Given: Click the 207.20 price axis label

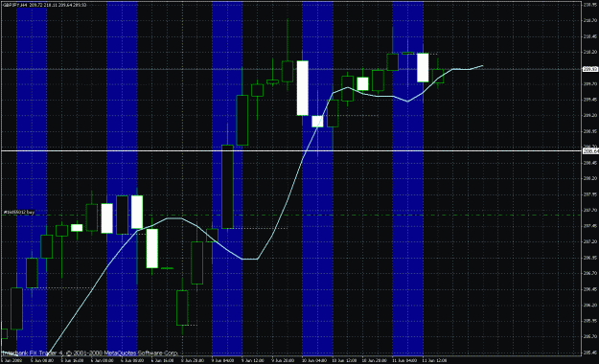Looking at the screenshot, I should point(590,241).
